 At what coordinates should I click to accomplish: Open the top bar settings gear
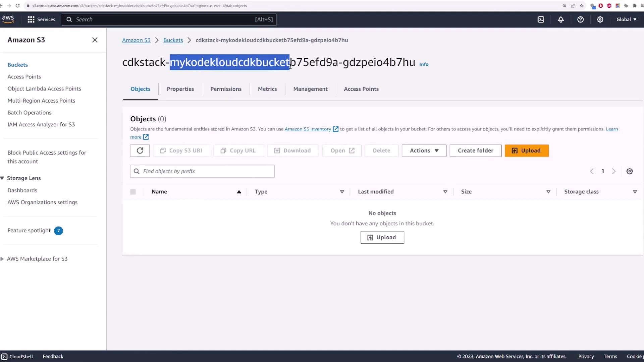(600, 19)
